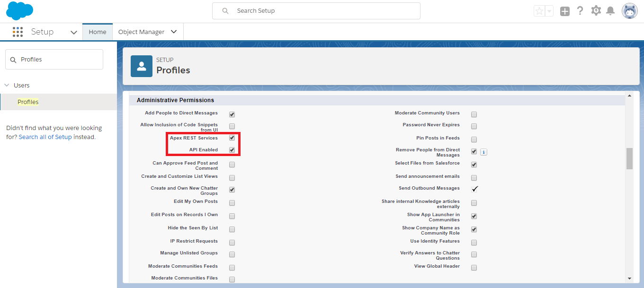Viewport: 644px width, 288px height.
Task: Check Send announcement emails checkbox
Action: 474,178
